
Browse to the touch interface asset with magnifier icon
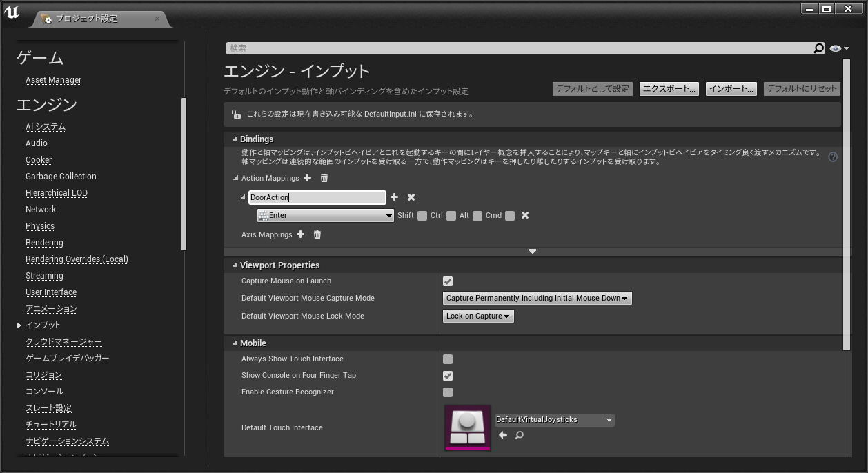pos(520,435)
